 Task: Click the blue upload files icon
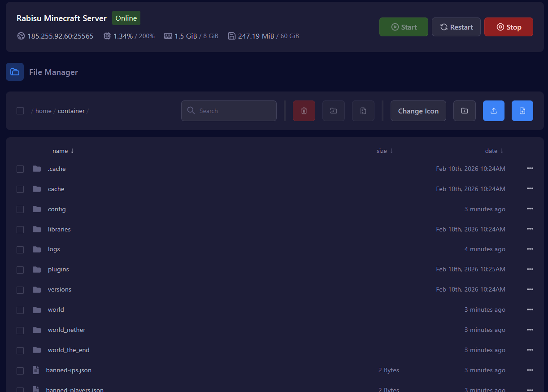493,111
